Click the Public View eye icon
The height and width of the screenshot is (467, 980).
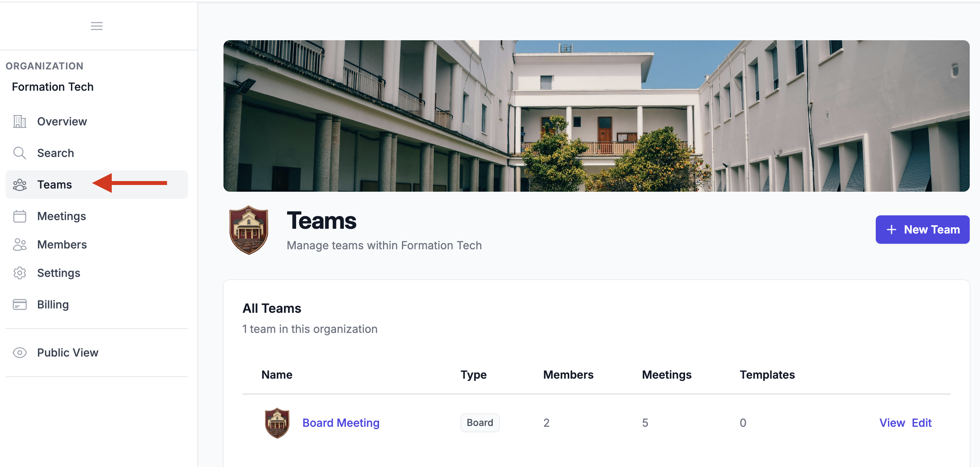(20, 353)
